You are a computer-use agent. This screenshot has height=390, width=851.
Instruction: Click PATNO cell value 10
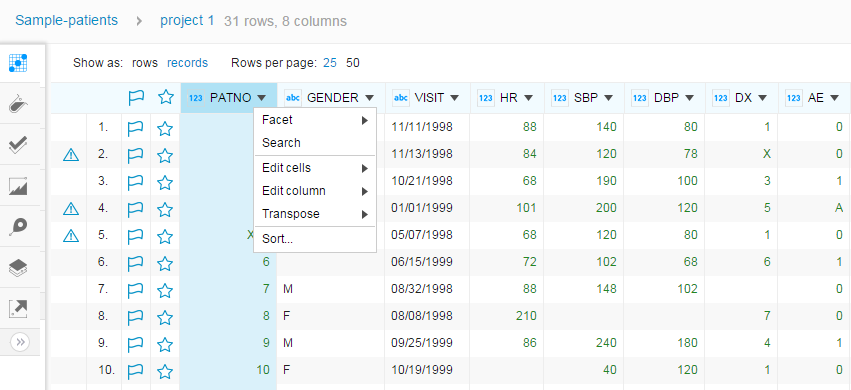click(x=263, y=370)
